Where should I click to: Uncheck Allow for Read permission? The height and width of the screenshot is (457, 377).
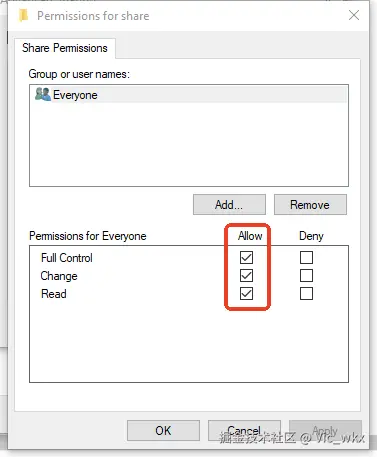pos(246,294)
